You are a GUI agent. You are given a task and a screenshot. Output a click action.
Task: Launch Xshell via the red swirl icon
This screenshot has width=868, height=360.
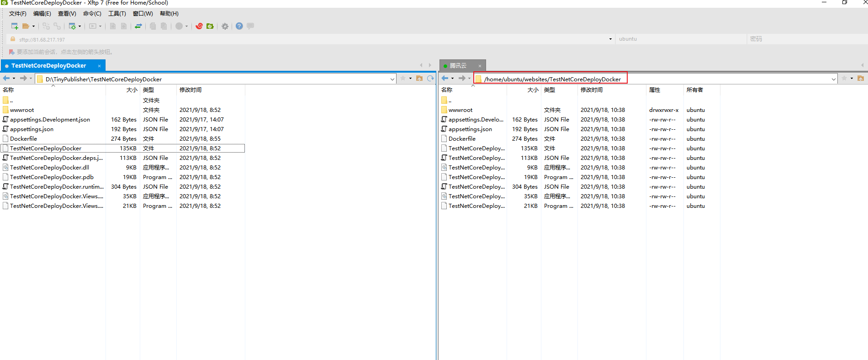click(x=199, y=26)
